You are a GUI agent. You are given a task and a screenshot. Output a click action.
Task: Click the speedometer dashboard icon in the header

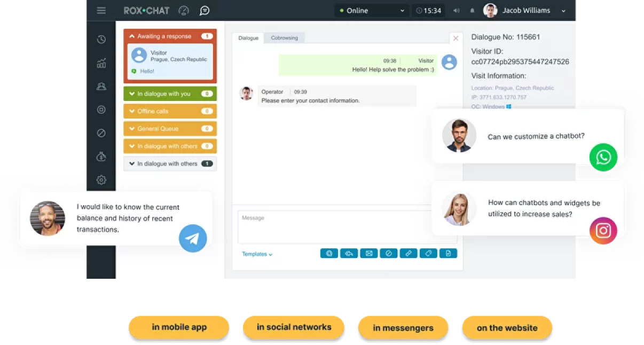[x=184, y=11]
